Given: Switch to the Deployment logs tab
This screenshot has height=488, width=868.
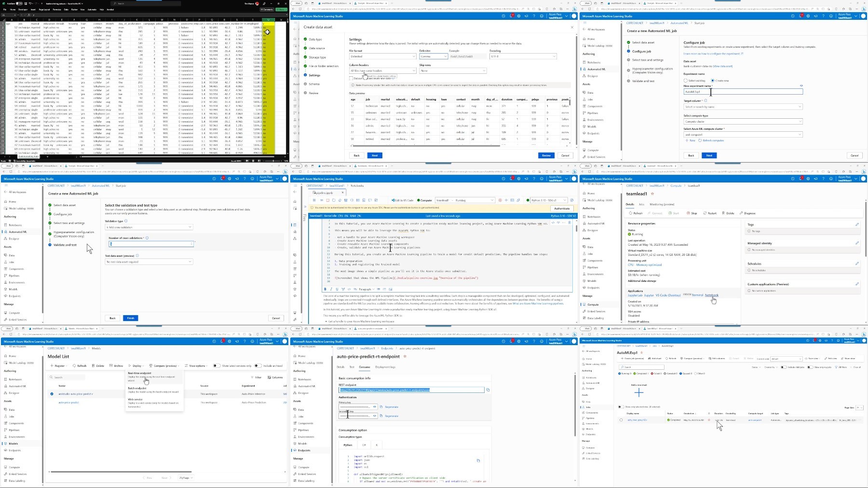Looking at the screenshot, I should [x=385, y=367].
